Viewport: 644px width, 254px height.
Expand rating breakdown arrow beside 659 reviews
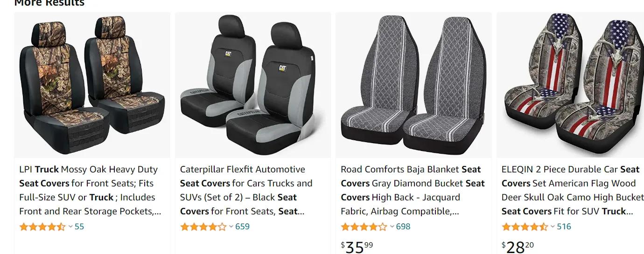coord(231,227)
